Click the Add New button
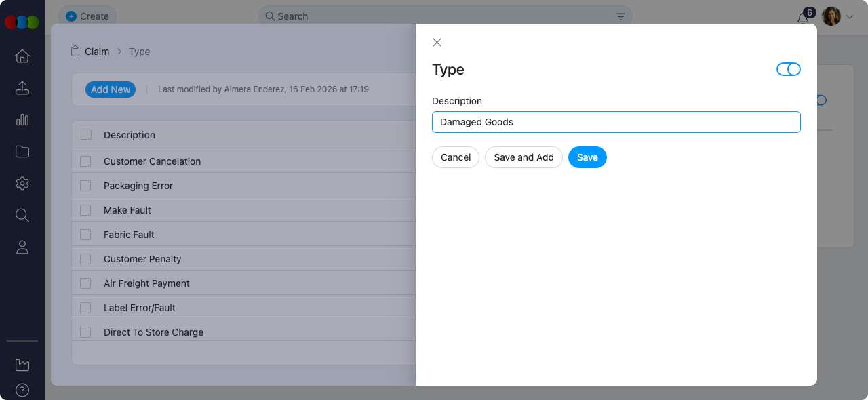The width and height of the screenshot is (868, 400). click(x=110, y=89)
